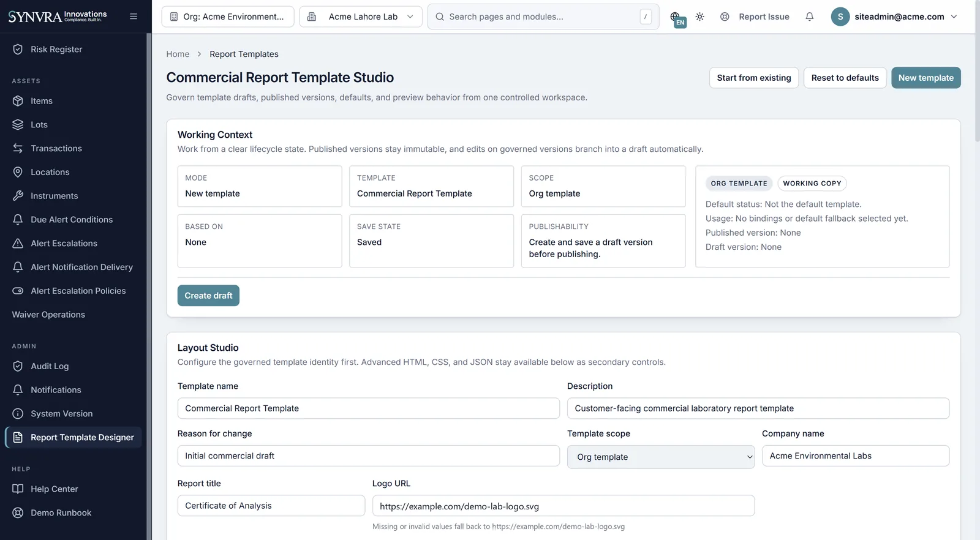Image resolution: width=980 pixels, height=540 pixels.
Task: Click the System Version info icon
Action: 18,414
